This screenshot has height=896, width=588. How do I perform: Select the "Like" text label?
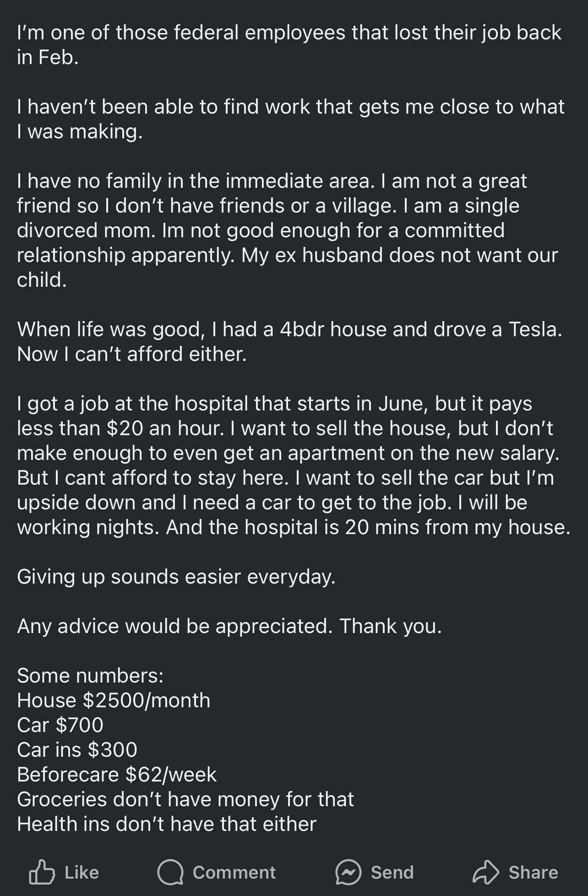pos(82,873)
